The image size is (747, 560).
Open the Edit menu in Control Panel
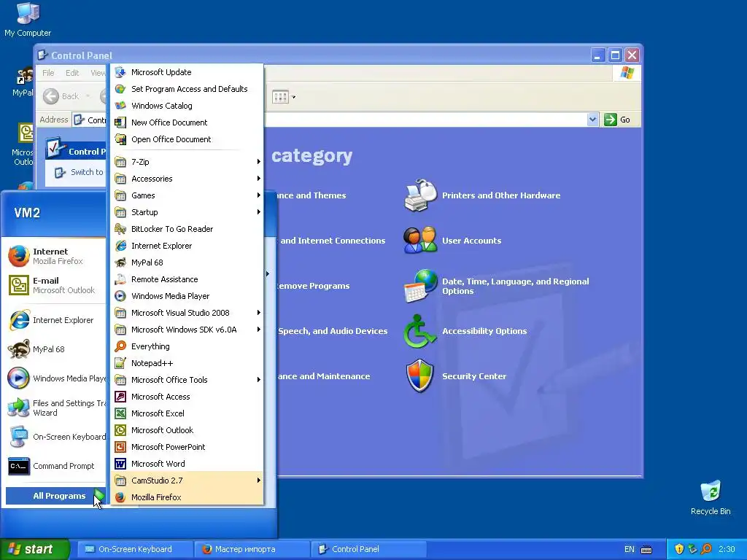click(72, 73)
